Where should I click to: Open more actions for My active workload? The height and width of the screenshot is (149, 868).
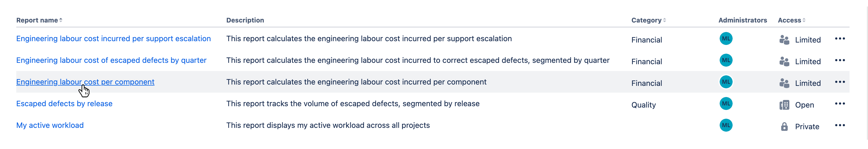click(x=840, y=125)
